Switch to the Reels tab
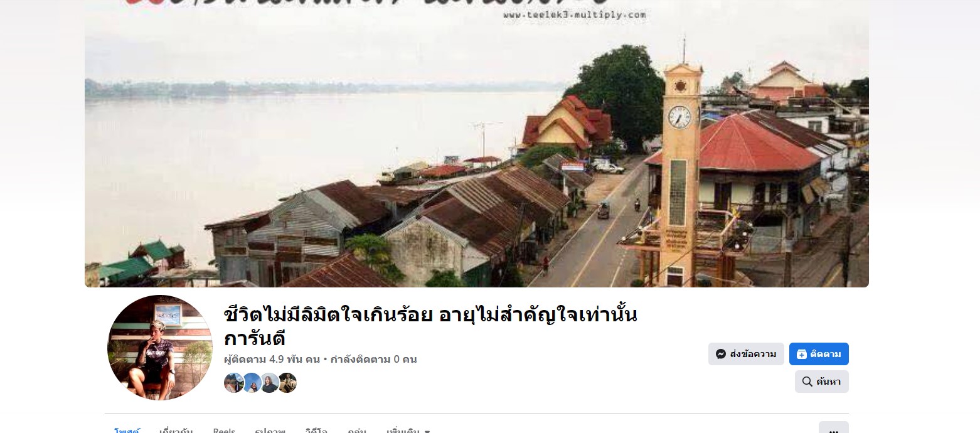 (224, 430)
